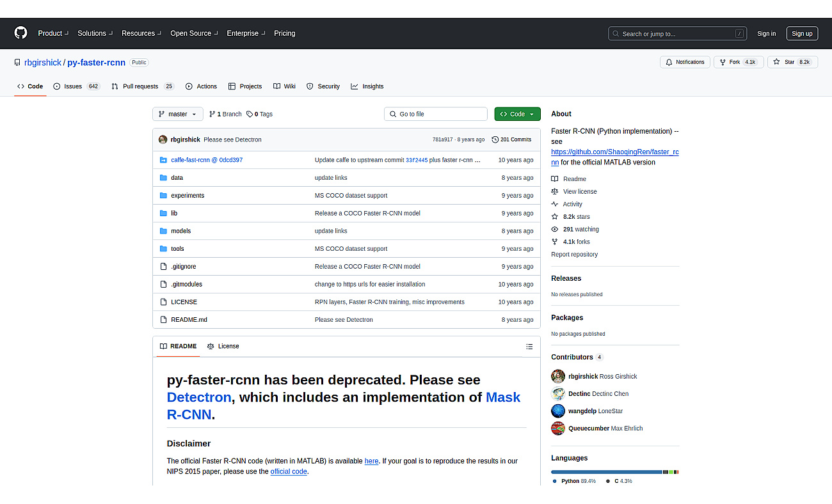This screenshot has width=832, height=504.
Task: Switch to the Actions tab
Action: (x=201, y=86)
